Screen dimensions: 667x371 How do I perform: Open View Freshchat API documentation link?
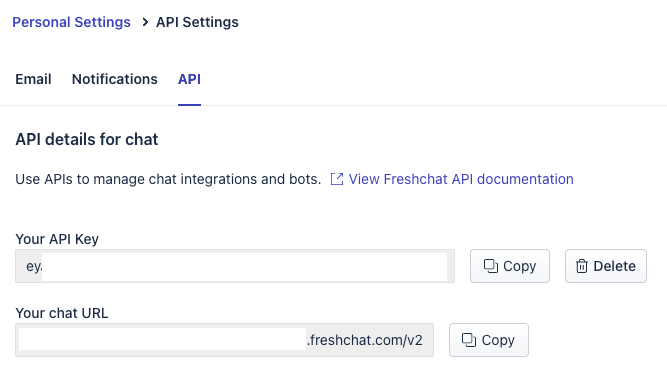click(461, 179)
